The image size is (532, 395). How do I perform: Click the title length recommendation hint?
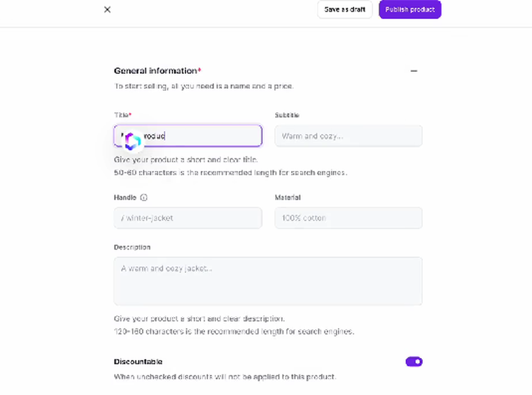coord(230,173)
